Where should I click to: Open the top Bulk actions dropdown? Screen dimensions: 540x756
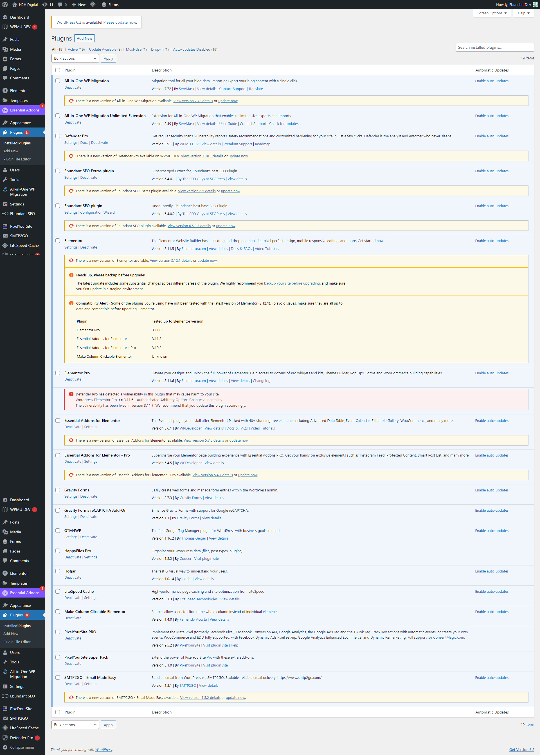tap(75, 59)
